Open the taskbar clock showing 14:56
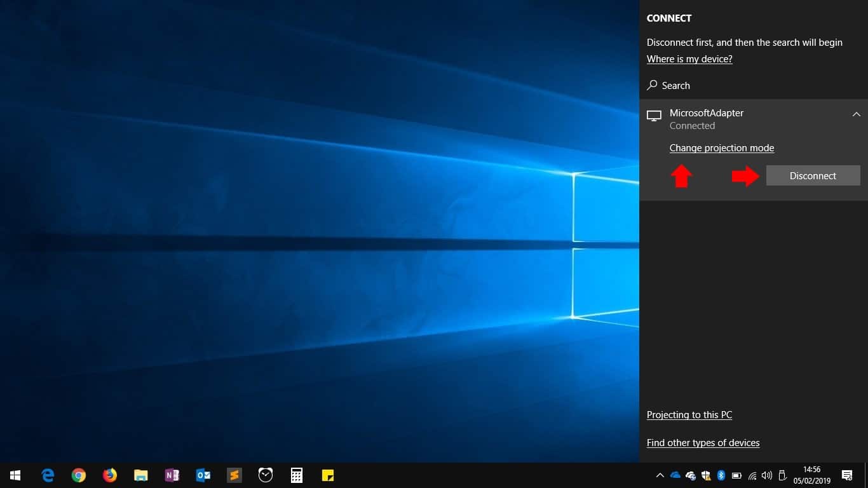This screenshot has height=488, width=868. point(811,475)
